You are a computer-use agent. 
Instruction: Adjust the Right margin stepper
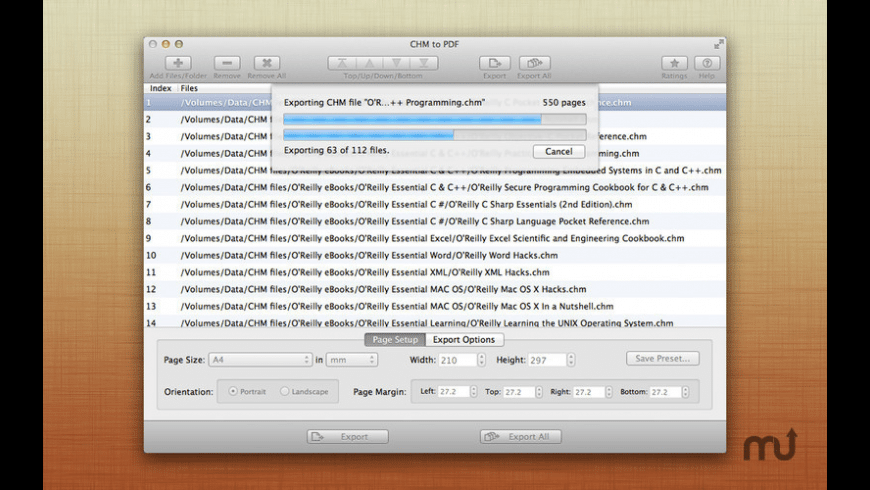click(609, 391)
